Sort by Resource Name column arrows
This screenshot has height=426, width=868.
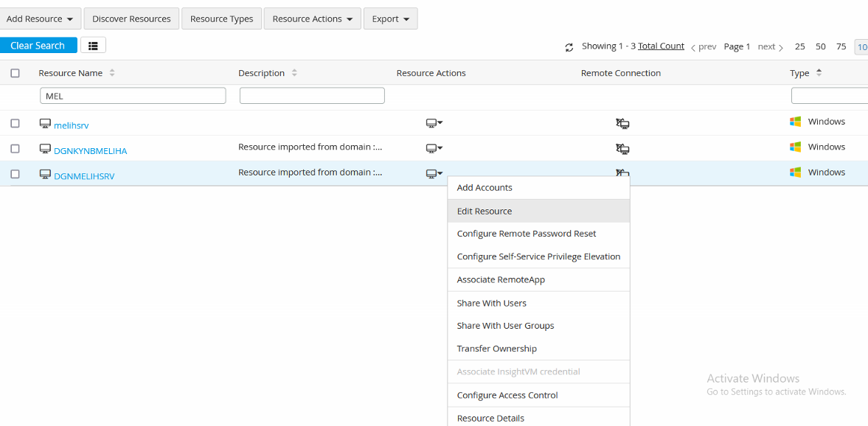point(112,73)
